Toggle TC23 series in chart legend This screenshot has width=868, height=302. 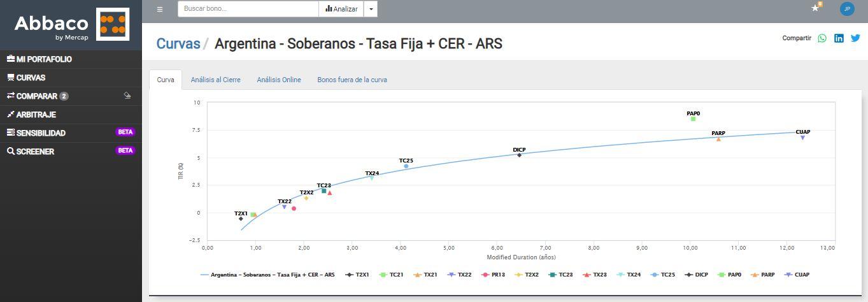click(x=561, y=275)
